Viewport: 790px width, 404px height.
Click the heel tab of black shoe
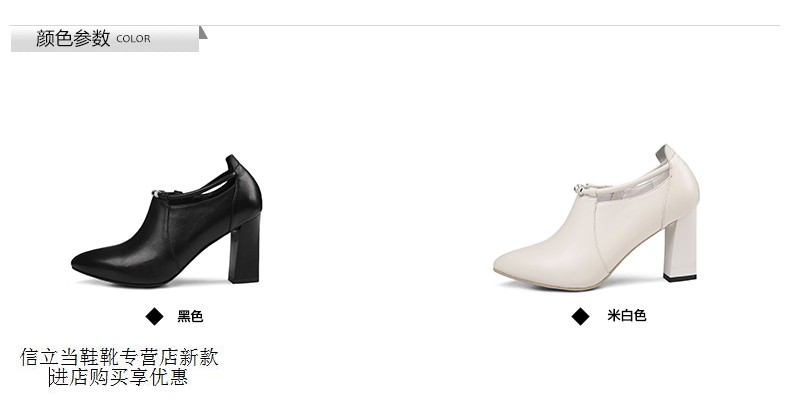click(233, 162)
